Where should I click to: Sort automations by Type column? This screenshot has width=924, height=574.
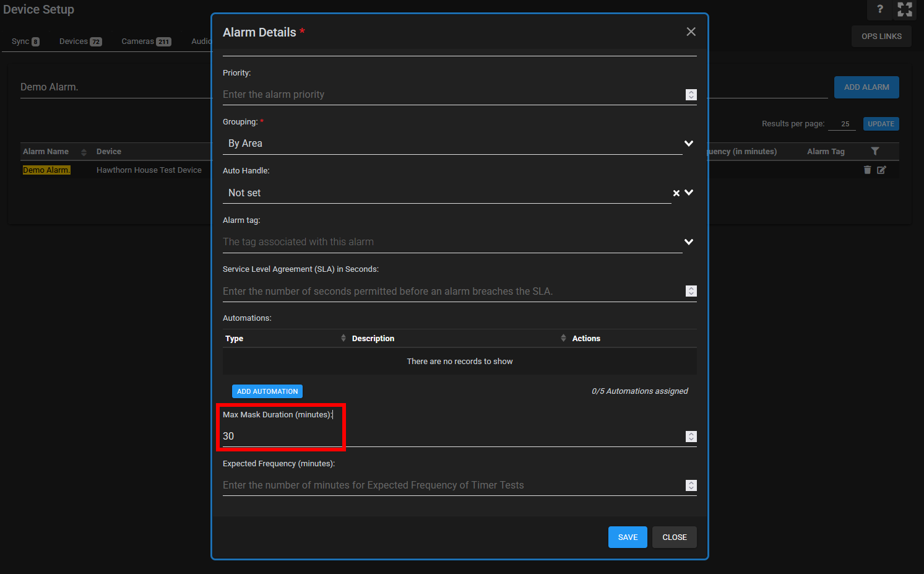[343, 338]
